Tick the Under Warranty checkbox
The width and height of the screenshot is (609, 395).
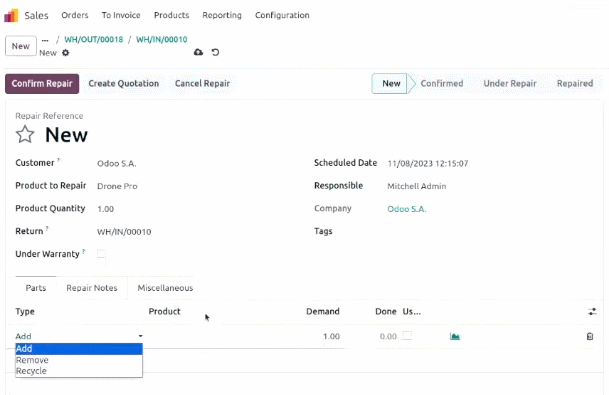pyautogui.click(x=101, y=254)
